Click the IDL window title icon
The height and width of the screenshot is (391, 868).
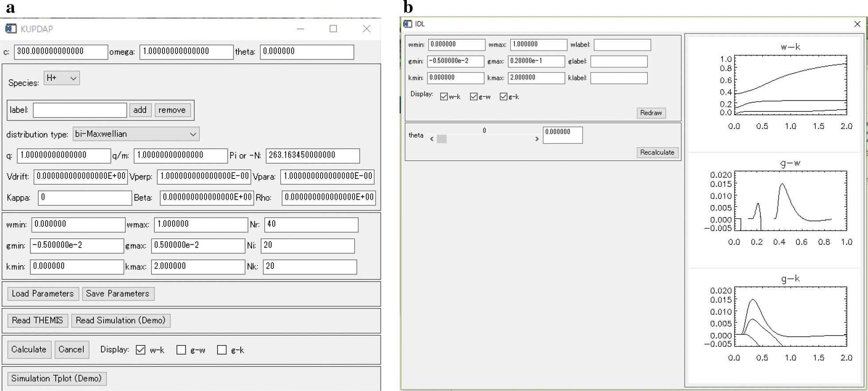[408, 24]
